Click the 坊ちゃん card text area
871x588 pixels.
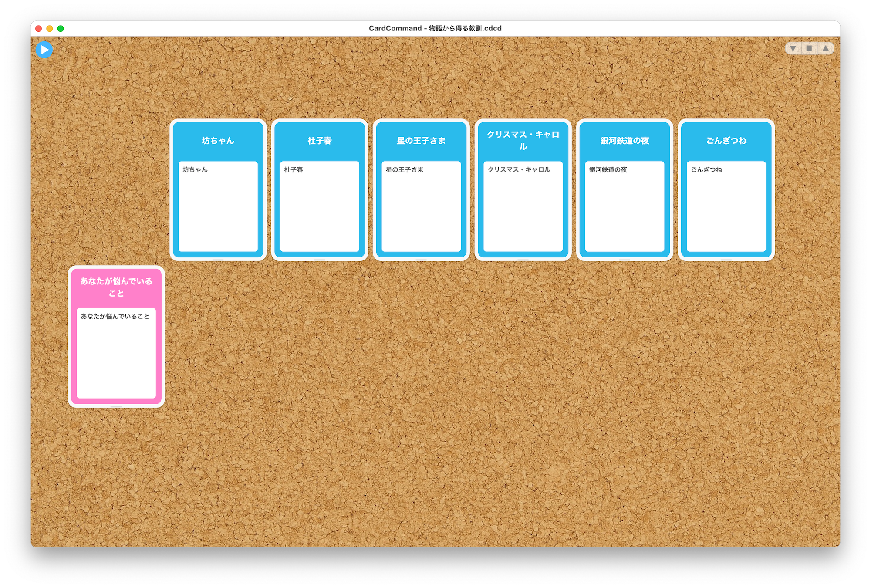click(x=218, y=207)
